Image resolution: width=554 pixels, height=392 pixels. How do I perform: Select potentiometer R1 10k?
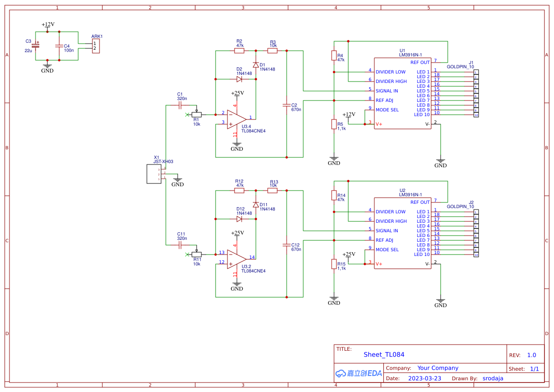pyautogui.click(x=197, y=114)
